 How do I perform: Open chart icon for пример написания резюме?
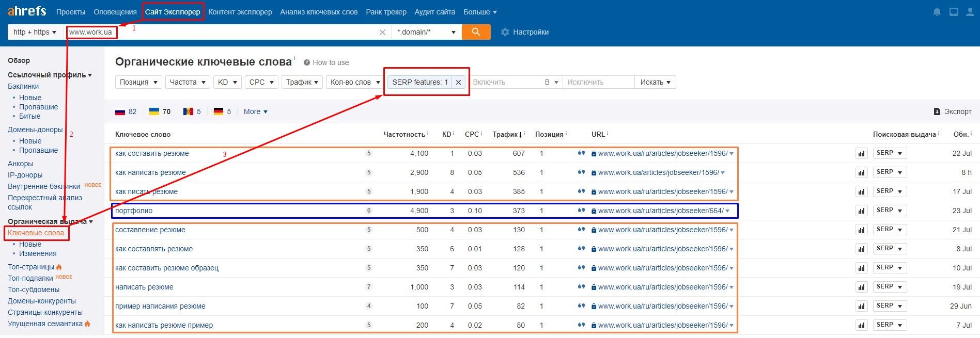tap(861, 307)
